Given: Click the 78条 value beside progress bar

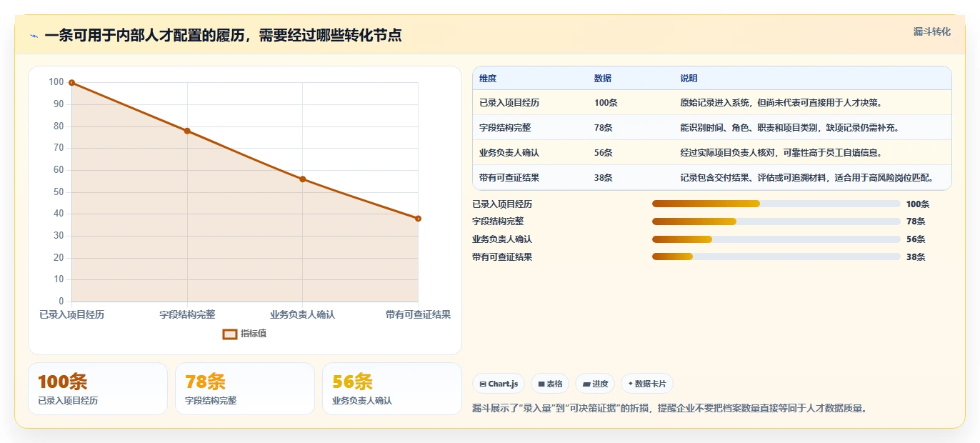Looking at the screenshot, I should coord(916,221).
